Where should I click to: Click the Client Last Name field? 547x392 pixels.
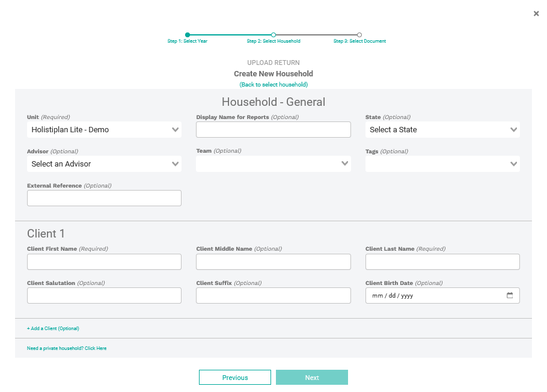[x=442, y=262]
